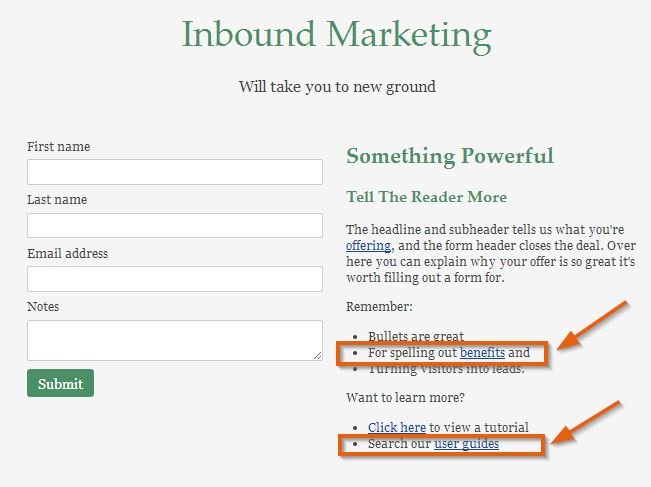Click the "Last name" field label
Image resolution: width=651 pixels, height=487 pixels.
[57, 200]
